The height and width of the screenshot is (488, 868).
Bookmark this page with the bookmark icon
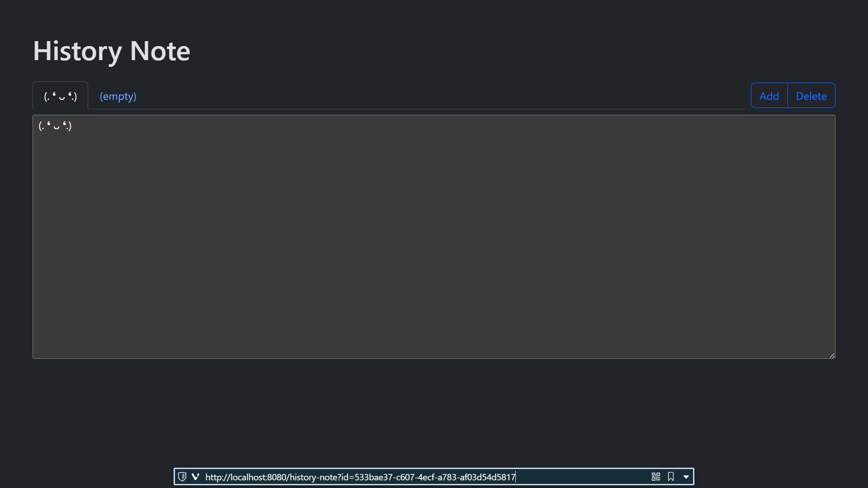pyautogui.click(x=671, y=477)
